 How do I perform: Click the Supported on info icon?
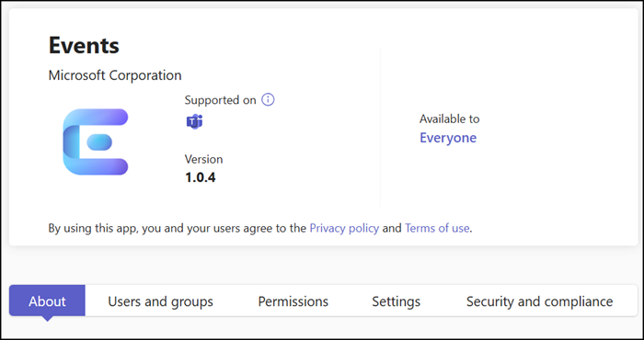269,99
